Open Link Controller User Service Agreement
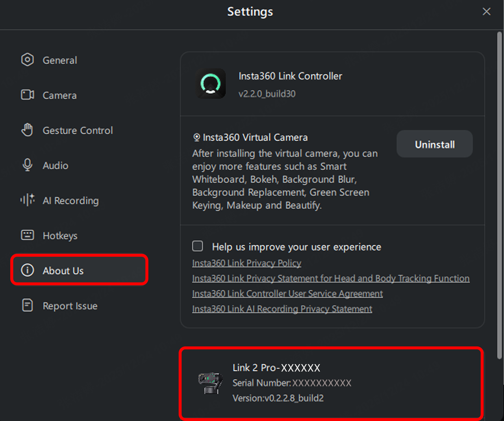This screenshot has width=504, height=421. click(x=287, y=294)
